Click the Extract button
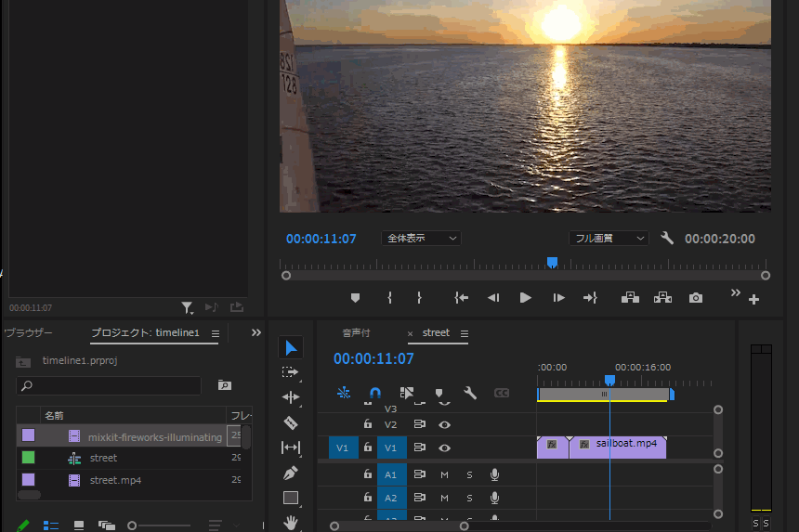Screen dimensions: 799x532 pyautogui.click(x=662, y=298)
